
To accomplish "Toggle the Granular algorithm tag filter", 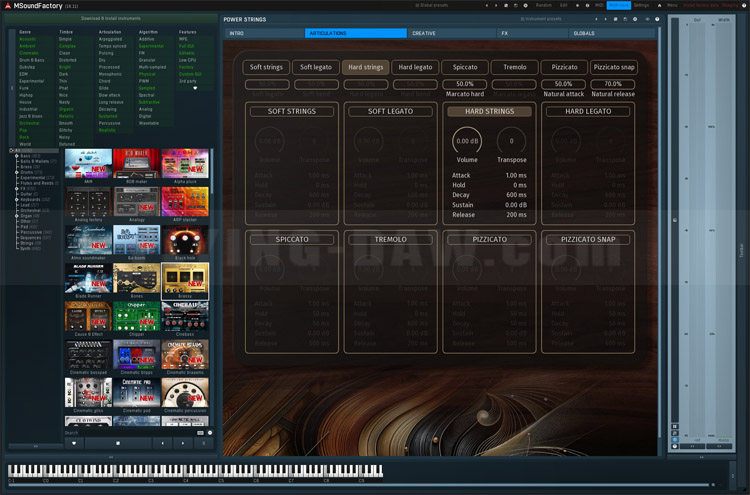I will tap(147, 60).
